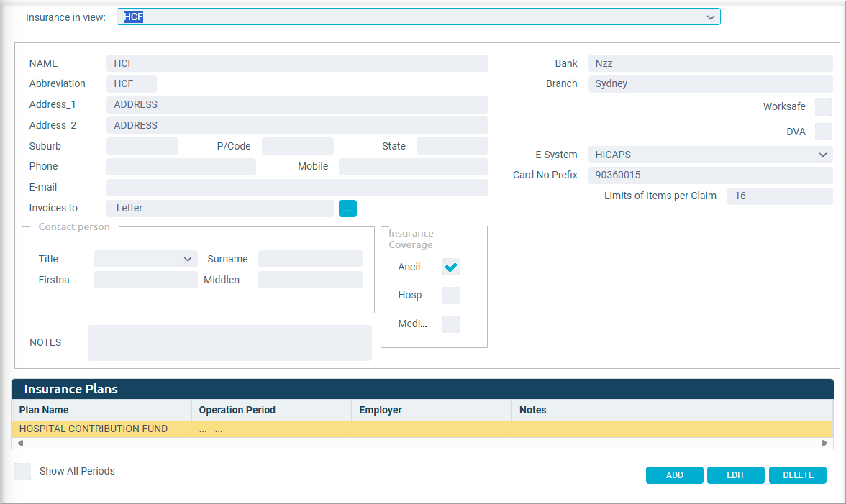Screen dimensions: 846x504
Task: Select the Address_2 input field
Action: (x=297, y=125)
